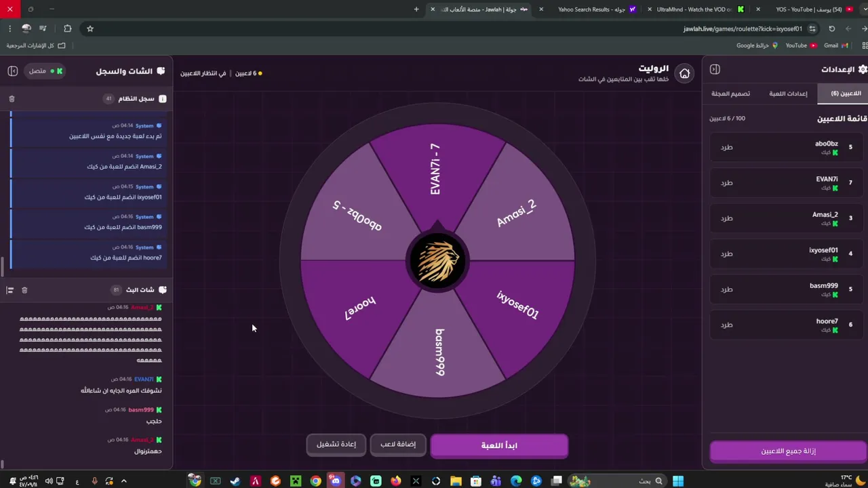
Task: Switch to the UltraMhnd VOD browser tab
Action: click(x=701, y=9)
